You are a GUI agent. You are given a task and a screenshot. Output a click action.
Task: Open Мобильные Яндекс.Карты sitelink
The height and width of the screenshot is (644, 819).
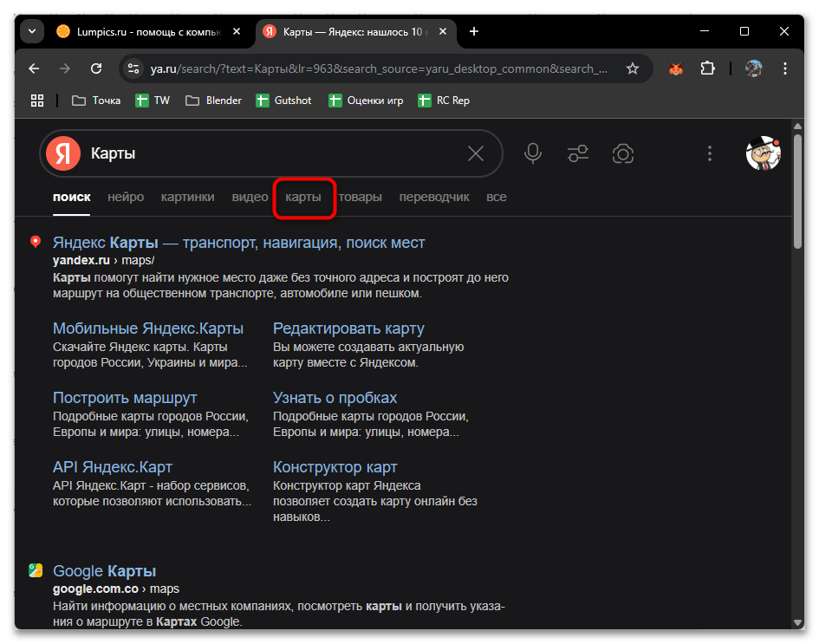(x=148, y=328)
